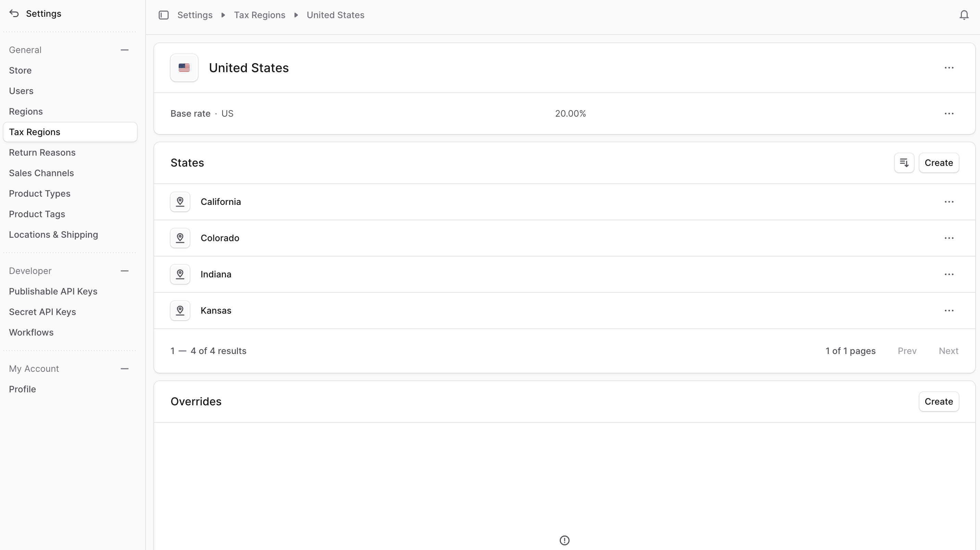Open Kansas row actions menu

tap(949, 311)
